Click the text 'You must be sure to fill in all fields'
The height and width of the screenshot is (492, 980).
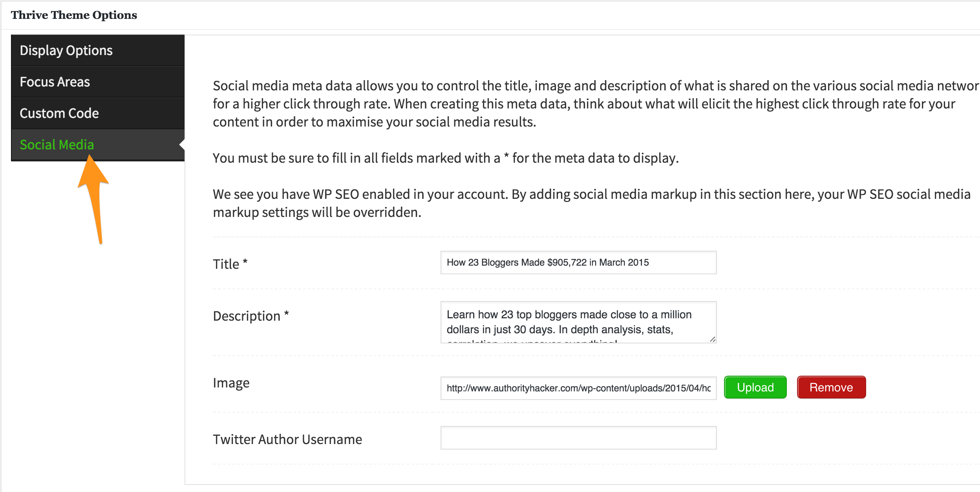tap(446, 158)
